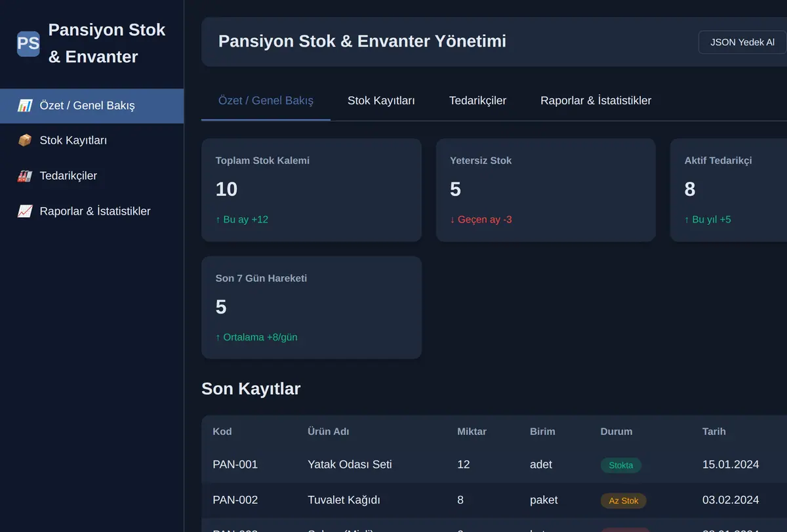Image resolution: width=787 pixels, height=532 pixels.
Task: Click the Durum column header
Action: pyautogui.click(x=616, y=432)
